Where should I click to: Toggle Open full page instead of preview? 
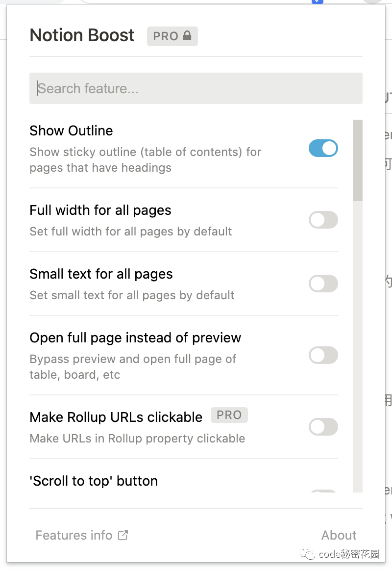point(323,355)
